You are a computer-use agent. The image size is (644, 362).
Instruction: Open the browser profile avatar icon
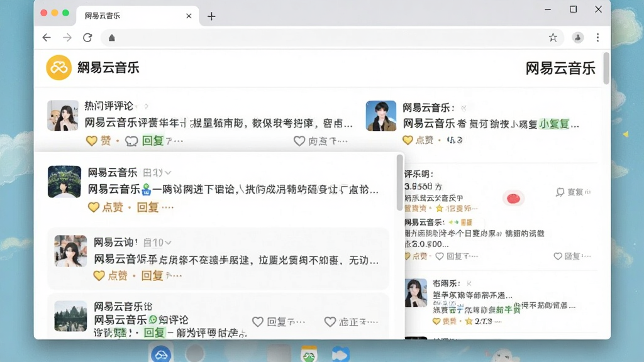(578, 38)
